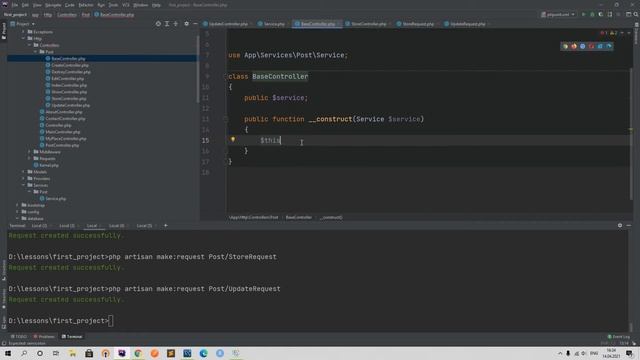Collapse the Services folder
This screenshot has width=640, height=360.
tap(24, 185)
